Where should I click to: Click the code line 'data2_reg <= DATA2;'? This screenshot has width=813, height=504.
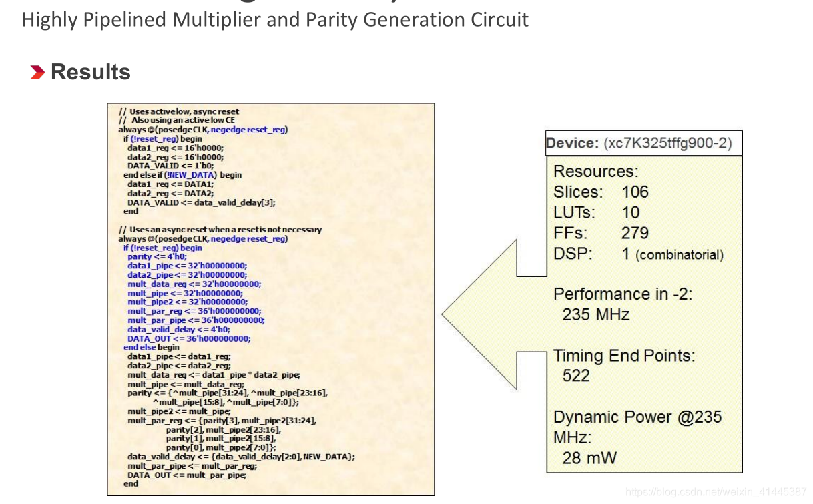click(x=170, y=193)
